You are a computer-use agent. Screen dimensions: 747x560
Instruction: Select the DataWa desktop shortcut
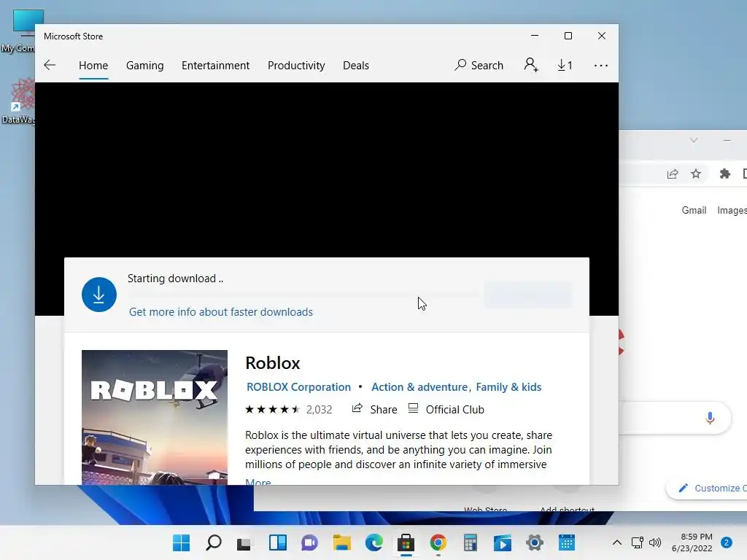(x=18, y=101)
